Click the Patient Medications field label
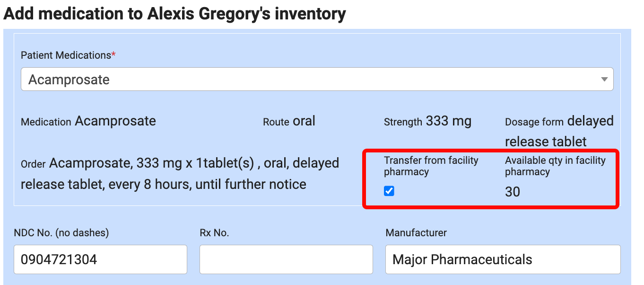This screenshot has width=644, height=285. click(66, 55)
